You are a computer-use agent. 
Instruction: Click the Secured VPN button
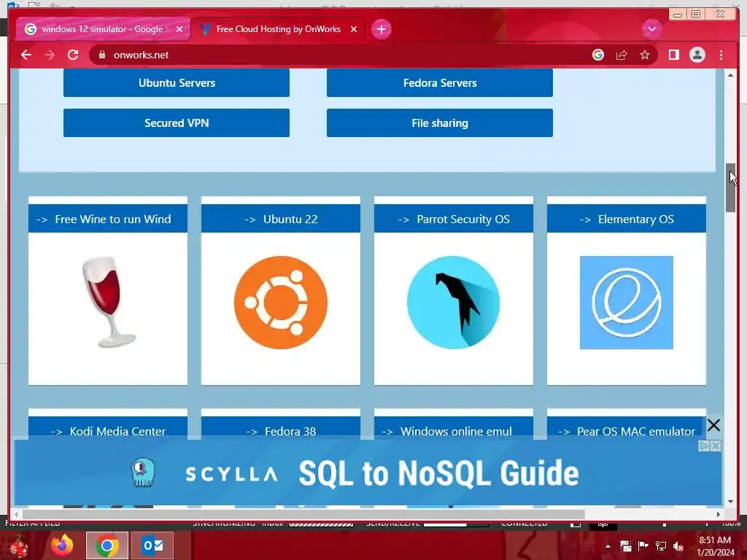pos(177,122)
